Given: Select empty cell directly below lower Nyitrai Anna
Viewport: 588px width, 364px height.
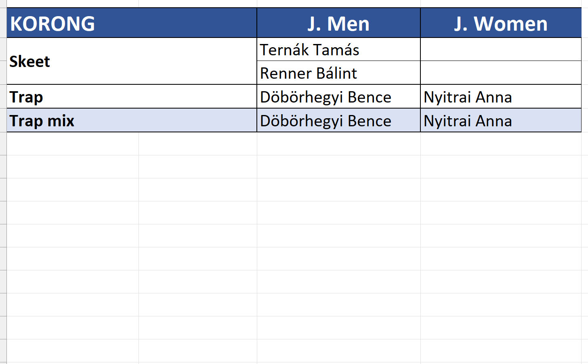Looking at the screenshot, I should coord(501,144).
